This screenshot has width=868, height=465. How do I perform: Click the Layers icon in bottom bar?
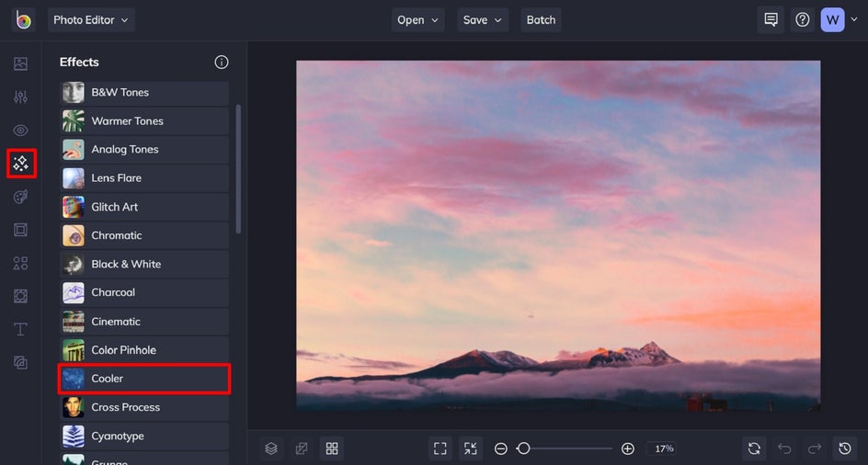[271, 448]
